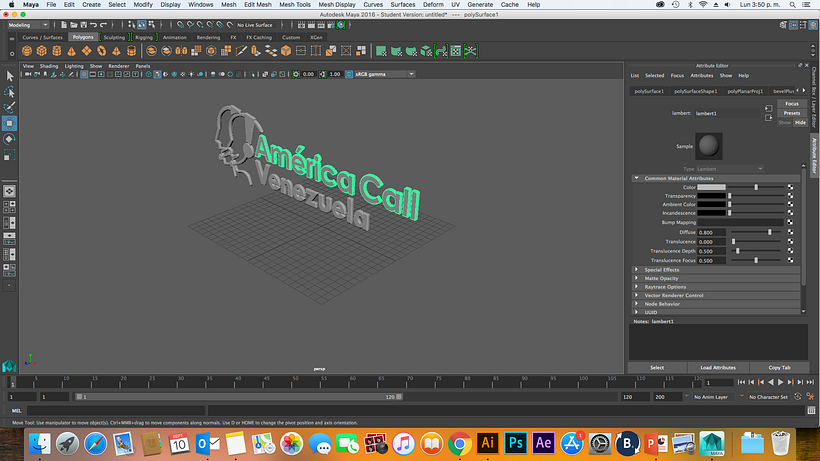Viewport: 820px width, 461px height.
Task: Create a polygon Cylinder from the shelf
Action: (56, 51)
